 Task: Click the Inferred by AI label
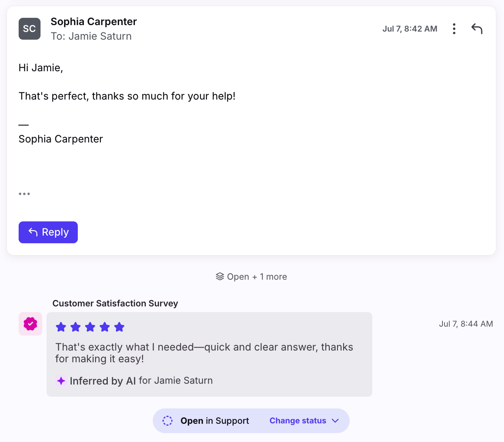[x=103, y=381]
